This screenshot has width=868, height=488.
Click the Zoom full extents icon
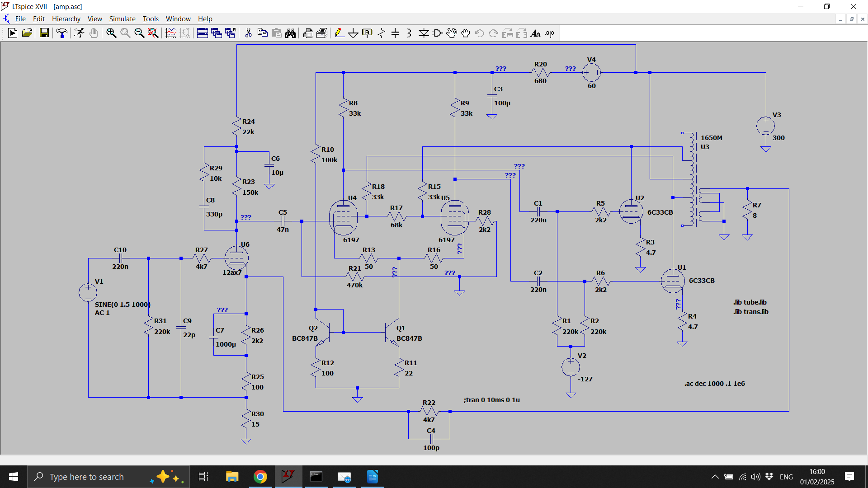click(x=153, y=33)
